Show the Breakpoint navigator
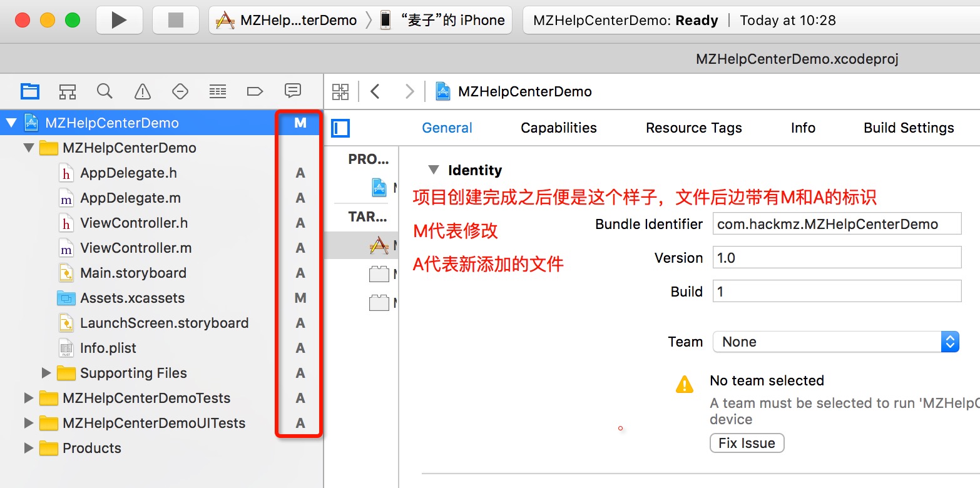 (x=255, y=91)
